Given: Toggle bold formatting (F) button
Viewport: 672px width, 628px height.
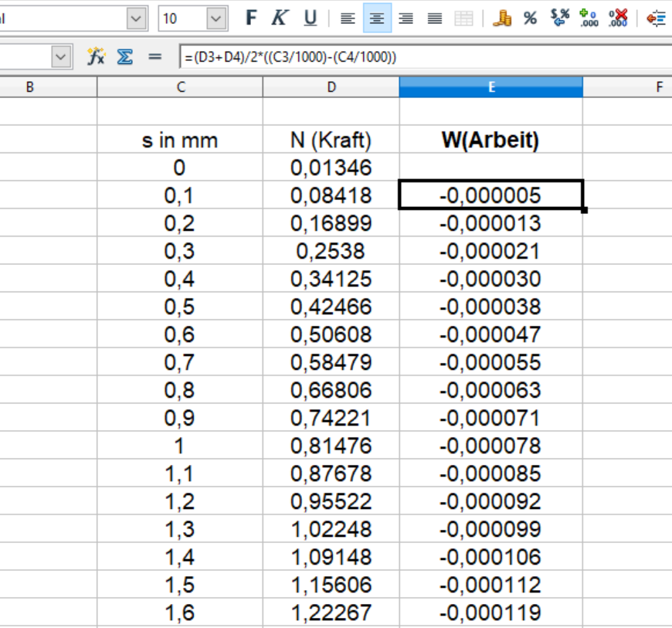Looking at the screenshot, I should click(251, 19).
